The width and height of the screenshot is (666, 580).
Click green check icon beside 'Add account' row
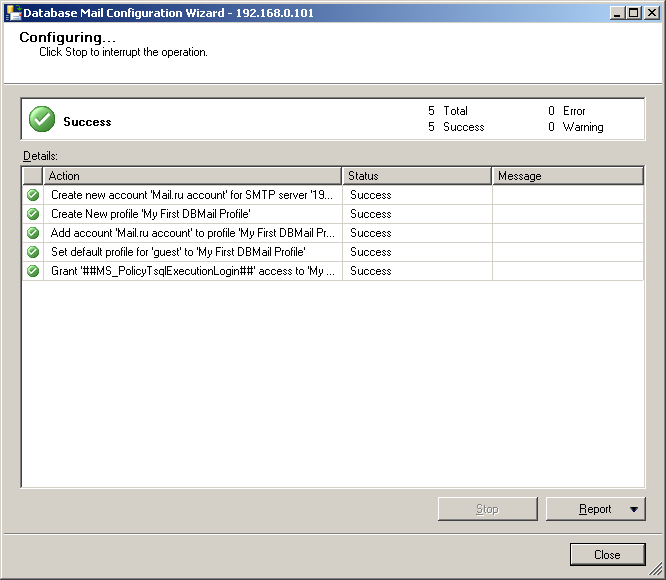click(x=33, y=233)
